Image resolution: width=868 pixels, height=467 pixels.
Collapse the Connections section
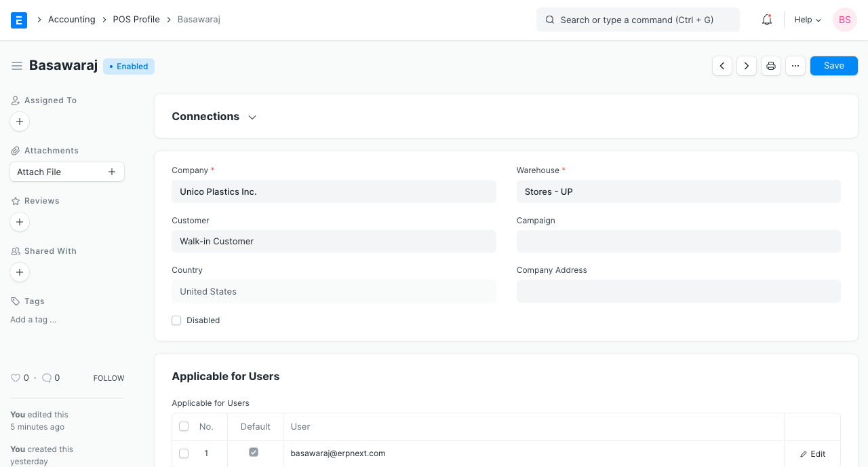pos(252,117)
